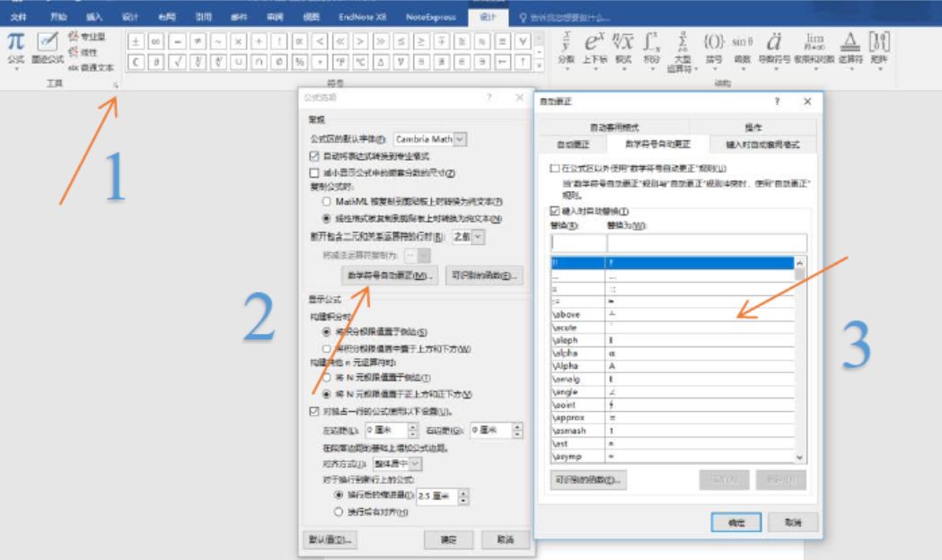Click the Ink Equation (墨迹公式) icon

(47, 48)
